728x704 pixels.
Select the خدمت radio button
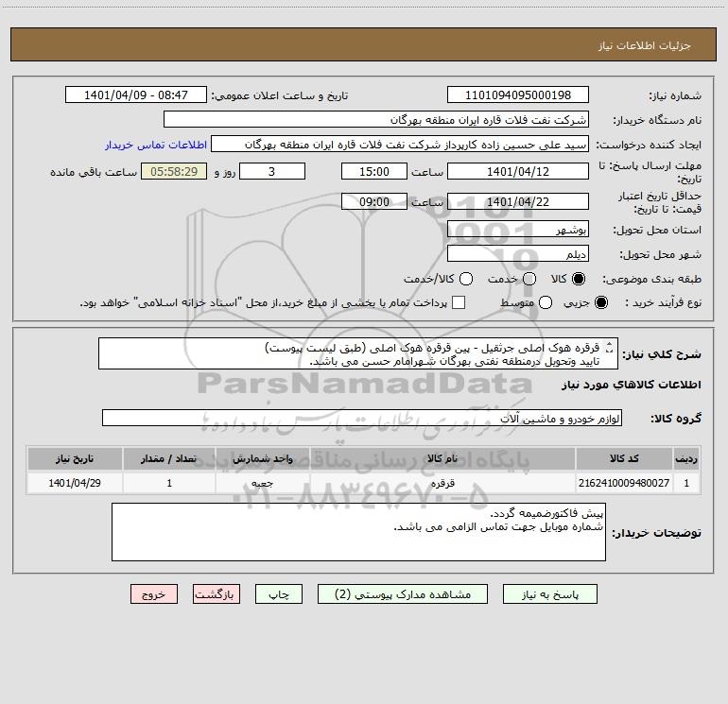click(x=529, y=279)
